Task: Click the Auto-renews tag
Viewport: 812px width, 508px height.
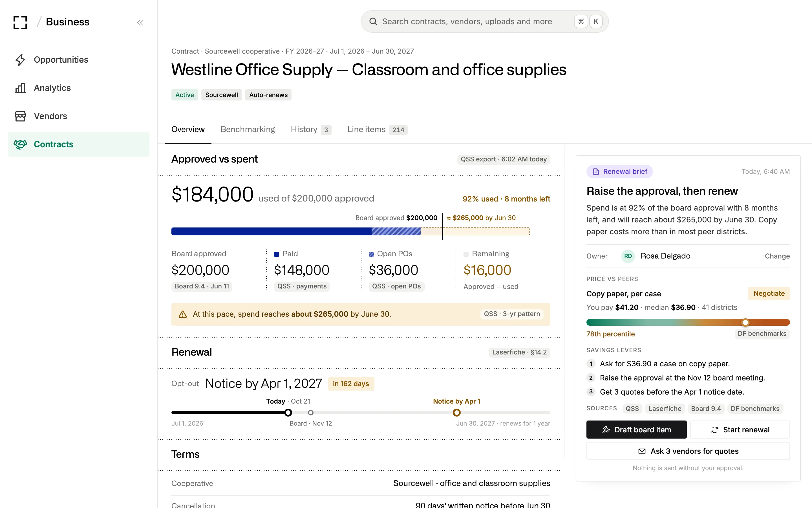Action: pyautogui.click(x=268, y=95)
